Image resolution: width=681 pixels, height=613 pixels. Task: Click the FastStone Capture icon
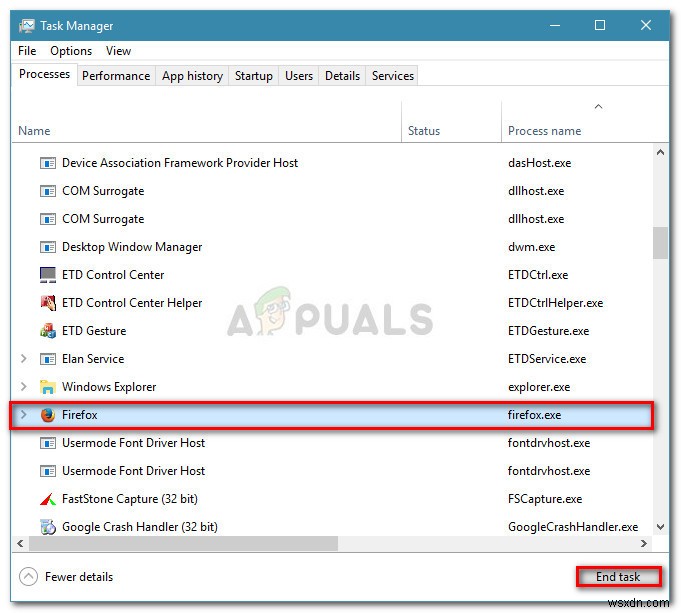tap(48, 499)
